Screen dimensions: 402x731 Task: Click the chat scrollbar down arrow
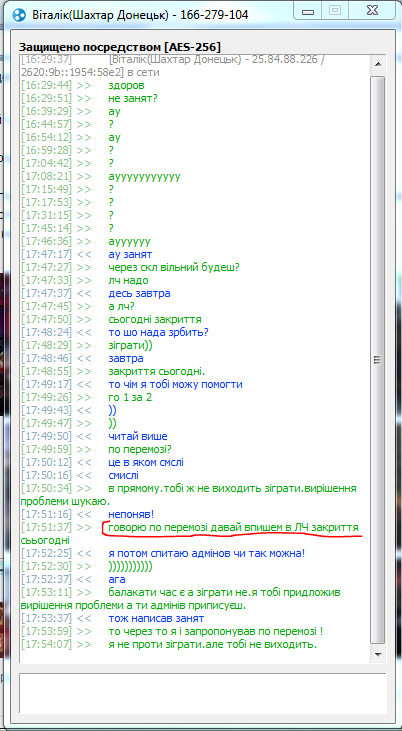tap(378, 653)
